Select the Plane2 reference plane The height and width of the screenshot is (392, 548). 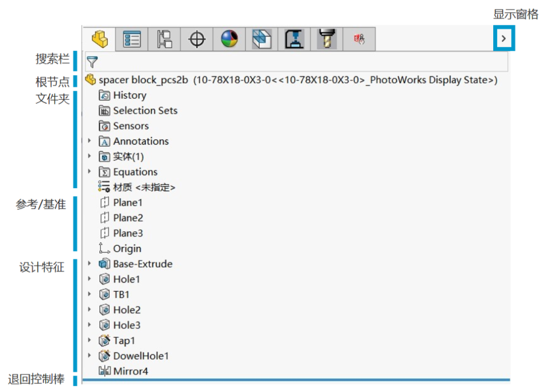(128, 218)
